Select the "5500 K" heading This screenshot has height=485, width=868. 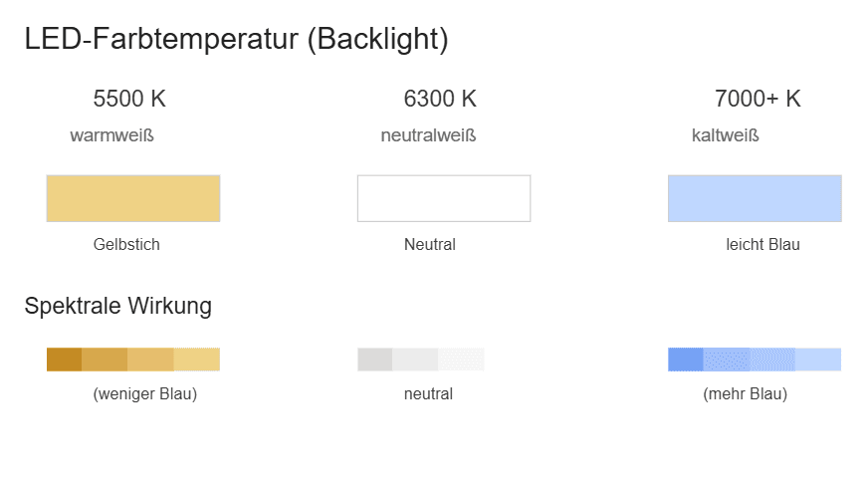129,99
